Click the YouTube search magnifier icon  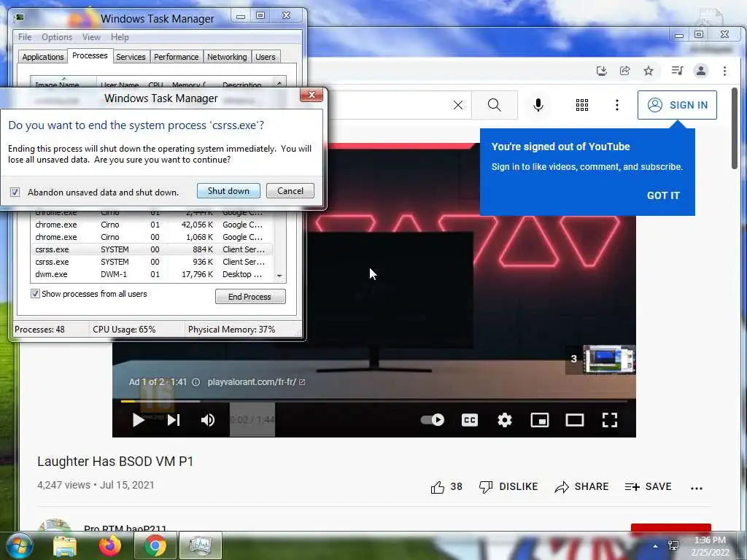[495, 105]
